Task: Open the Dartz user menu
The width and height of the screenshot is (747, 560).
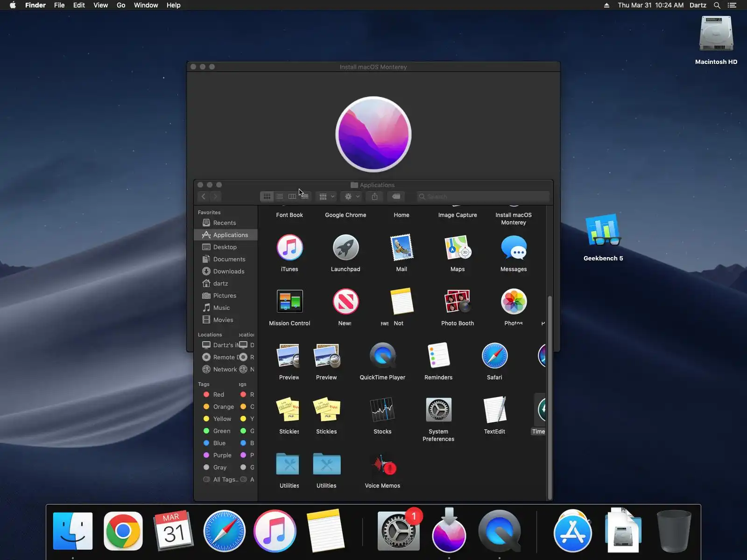Action: (x=698, y=5)
